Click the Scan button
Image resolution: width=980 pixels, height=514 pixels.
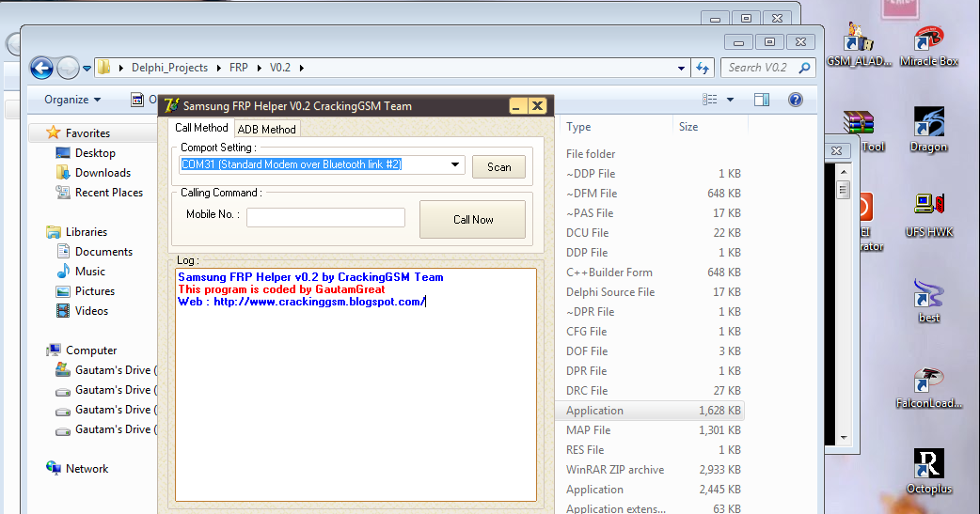pos(498,167)
